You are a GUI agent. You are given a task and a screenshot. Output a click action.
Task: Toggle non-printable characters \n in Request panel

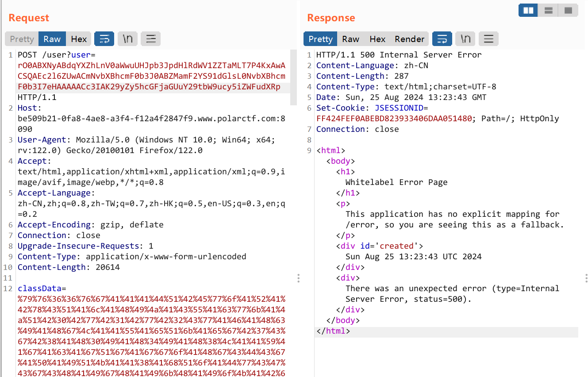[127, 39]
